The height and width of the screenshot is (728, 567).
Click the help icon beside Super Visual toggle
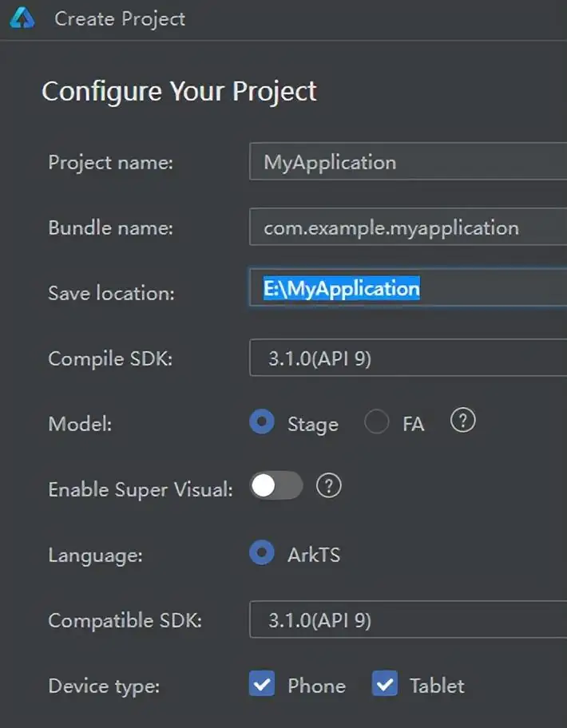coord(329,485)
